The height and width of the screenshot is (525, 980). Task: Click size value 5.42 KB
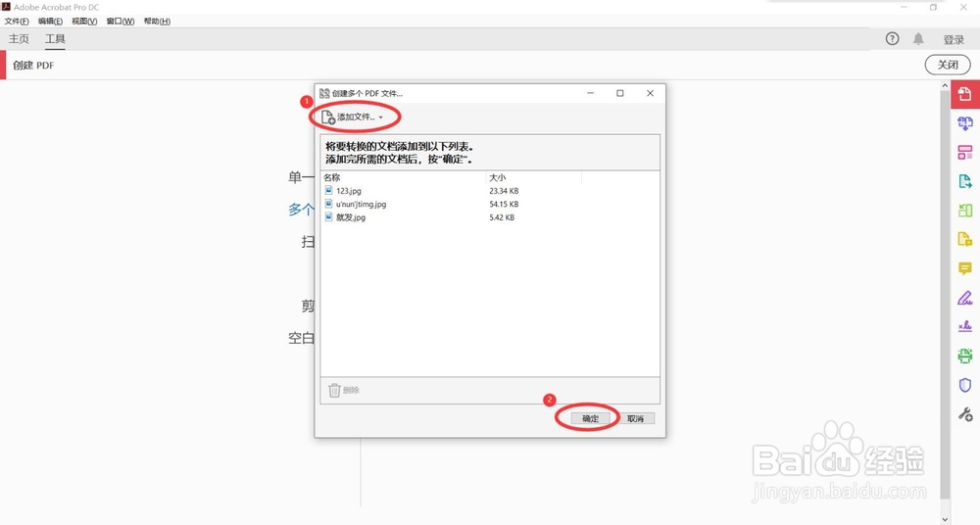pyautogui.click(x=502, y=217)
